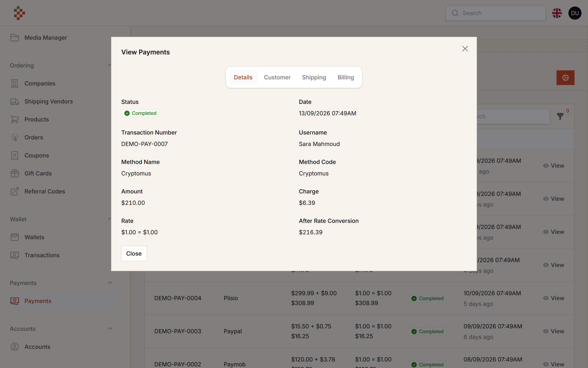Click the DEMO-PAY-0004 table cell
Image resolution: width=588 pixels, height=368 pixels.
pyautogui.click(x=178, y=298)
